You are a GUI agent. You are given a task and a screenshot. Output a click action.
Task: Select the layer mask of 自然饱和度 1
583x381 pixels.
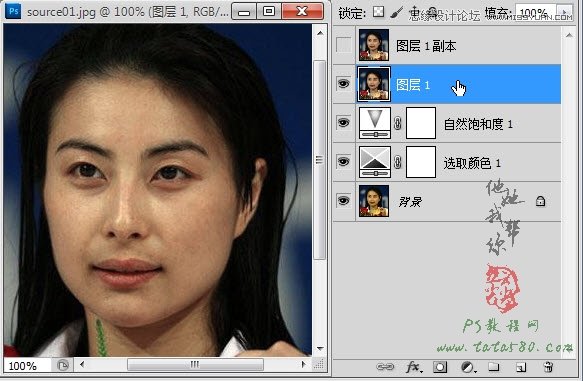pyautogui.click(x=421, y=123)
